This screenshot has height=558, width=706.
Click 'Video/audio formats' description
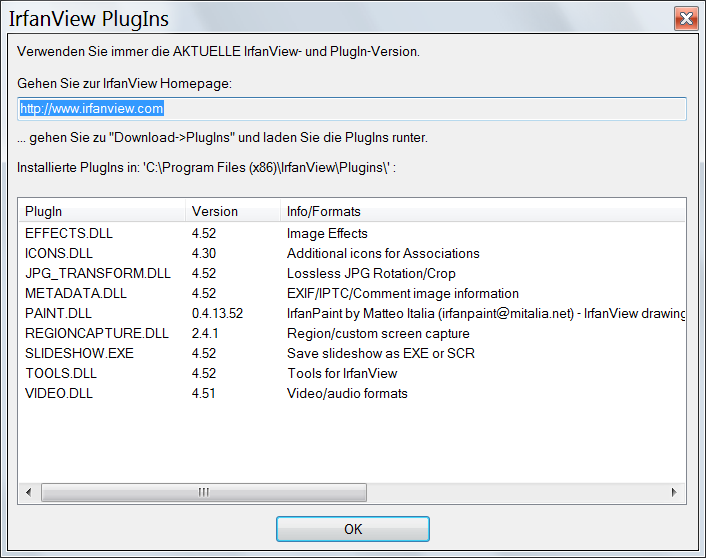pyautogui.click(x=347, y=393)
